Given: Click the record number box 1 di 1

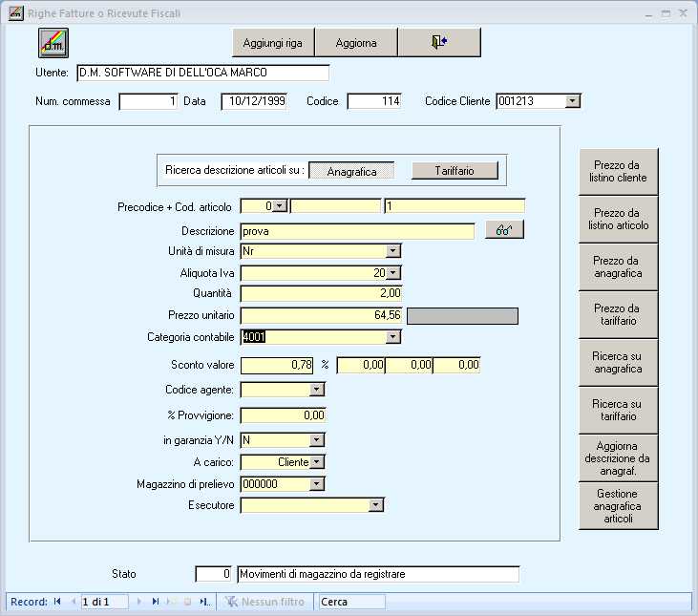Looking at the screenshot, I should (105, 602).
